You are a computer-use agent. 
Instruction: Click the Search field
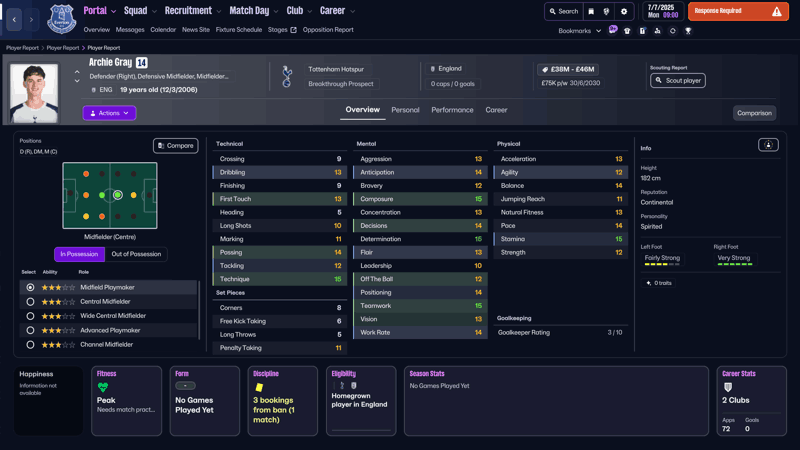coord(563,11)
